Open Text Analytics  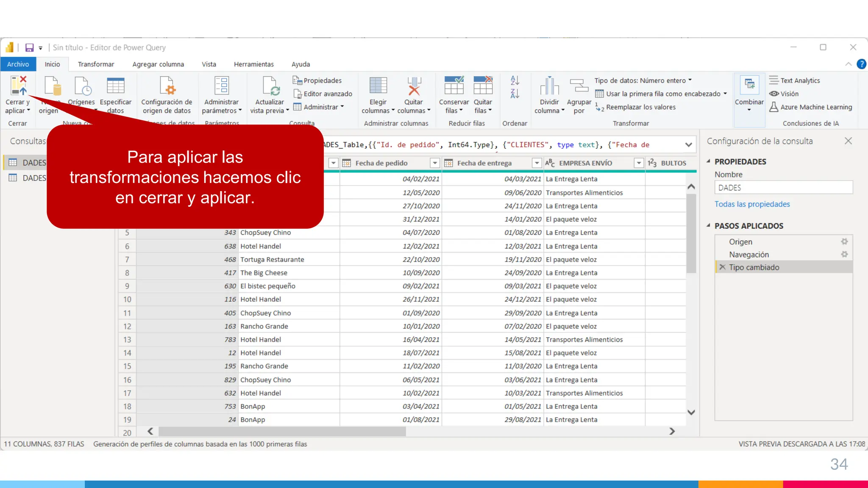[795, 80]
